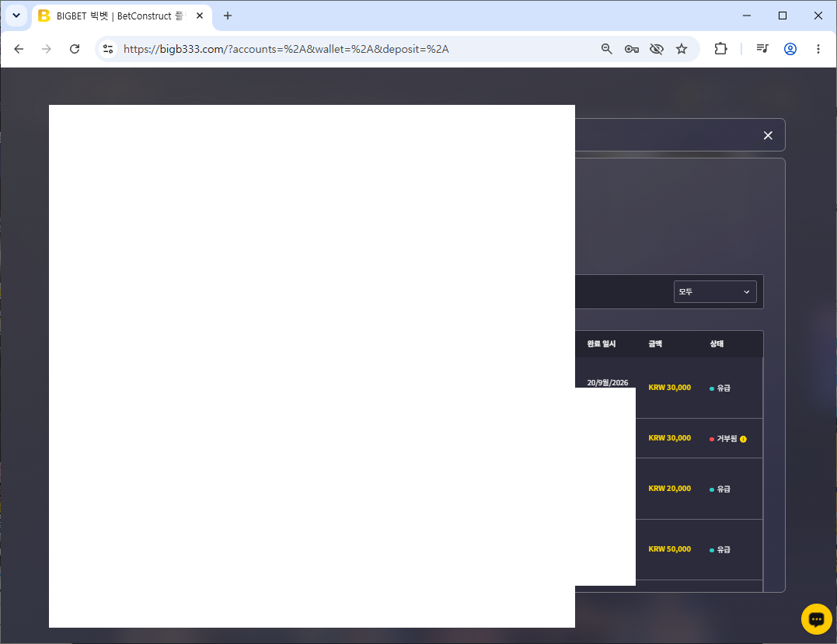Close the wallet modal dialog
Viewport: 837px width, 644px height.
tap(768, 135)
